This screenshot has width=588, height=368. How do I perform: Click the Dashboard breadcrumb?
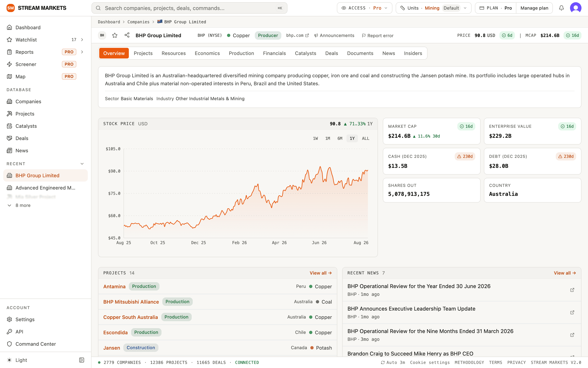pyautogui.click(x=109, y=22)
